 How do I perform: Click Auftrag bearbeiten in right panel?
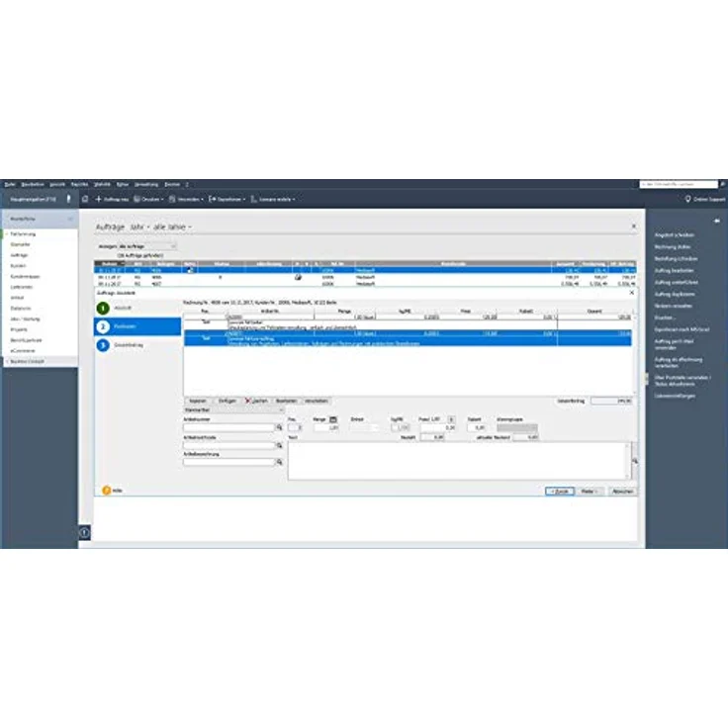click(675, 270)
